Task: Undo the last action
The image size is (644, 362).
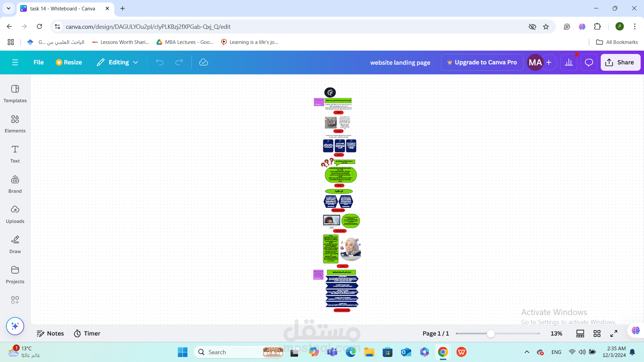Action: [160, 62]
